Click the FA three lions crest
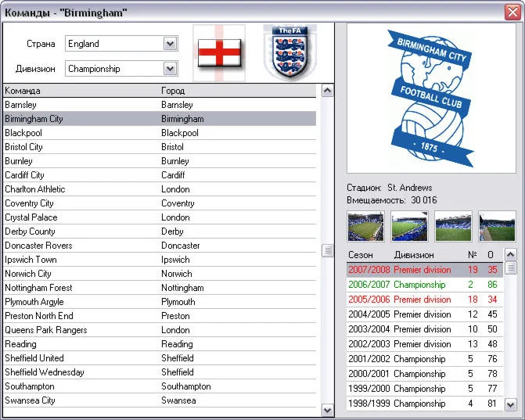 coord(290,52)
